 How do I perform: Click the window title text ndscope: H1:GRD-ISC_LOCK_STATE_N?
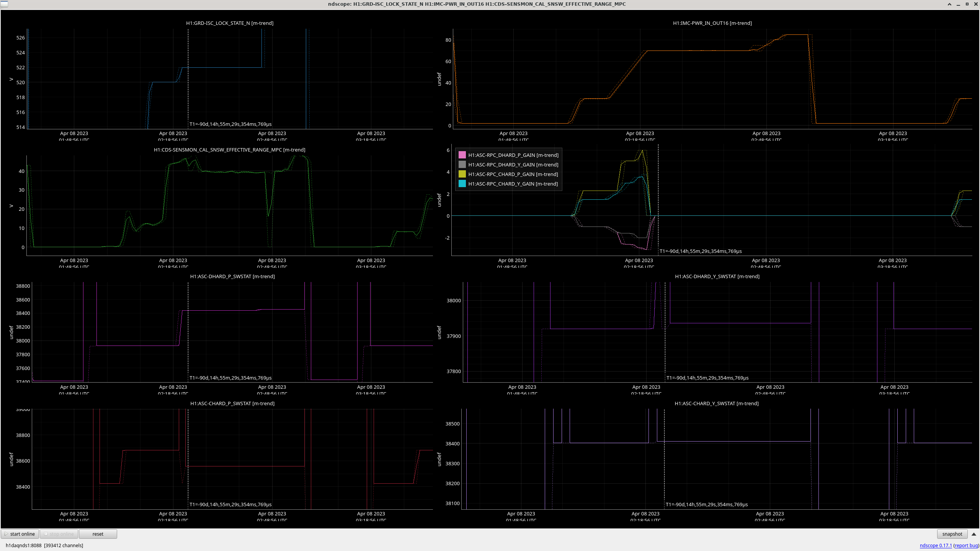[x=477, y=4]
